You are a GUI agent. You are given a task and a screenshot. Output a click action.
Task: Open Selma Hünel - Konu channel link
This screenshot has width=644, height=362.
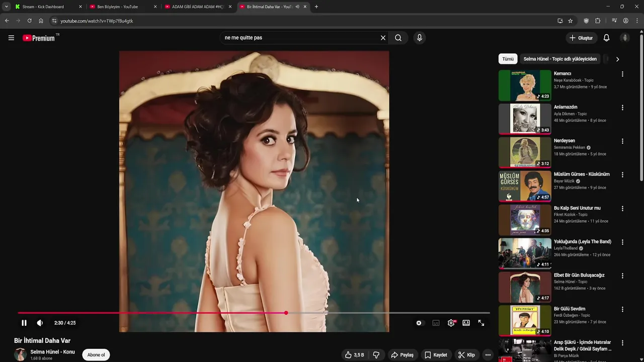coord(52,352)
